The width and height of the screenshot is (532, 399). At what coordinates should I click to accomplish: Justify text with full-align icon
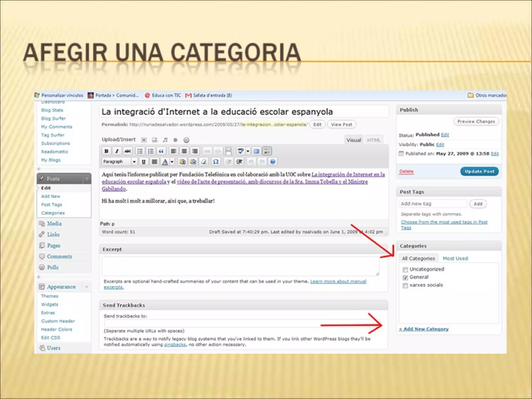pyautogui.click(x=154, y=162)
